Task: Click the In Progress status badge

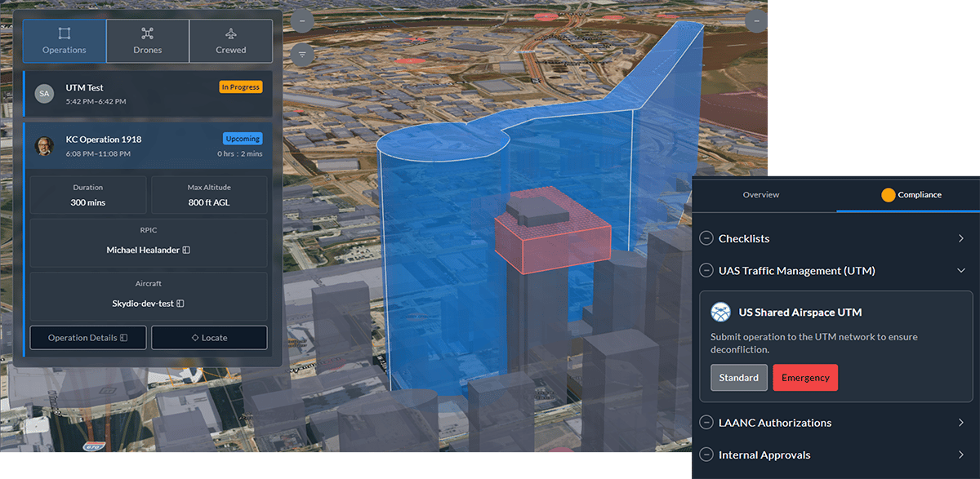Action: pos(241,86)
